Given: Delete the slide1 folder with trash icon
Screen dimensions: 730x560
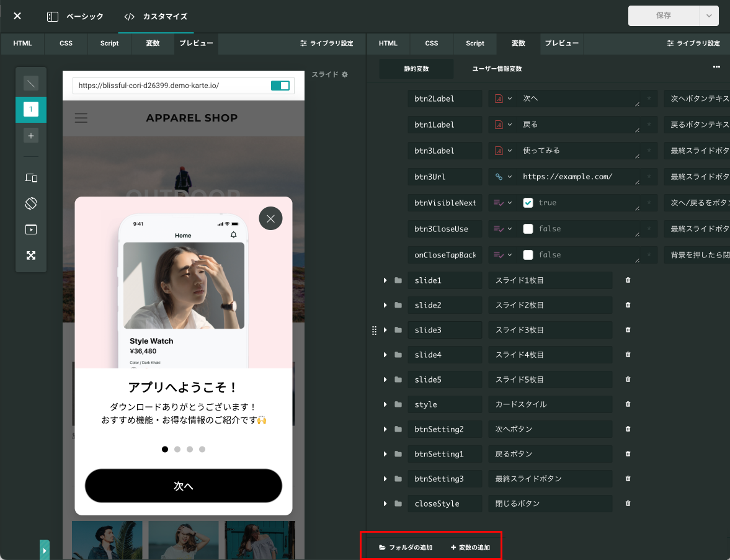Looking at the screenshot, I should [628, 280].
